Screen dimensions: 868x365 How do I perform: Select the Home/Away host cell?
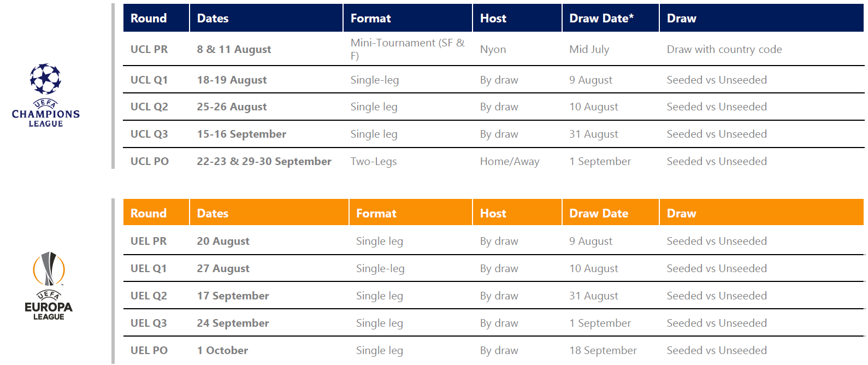click(510, 161)
